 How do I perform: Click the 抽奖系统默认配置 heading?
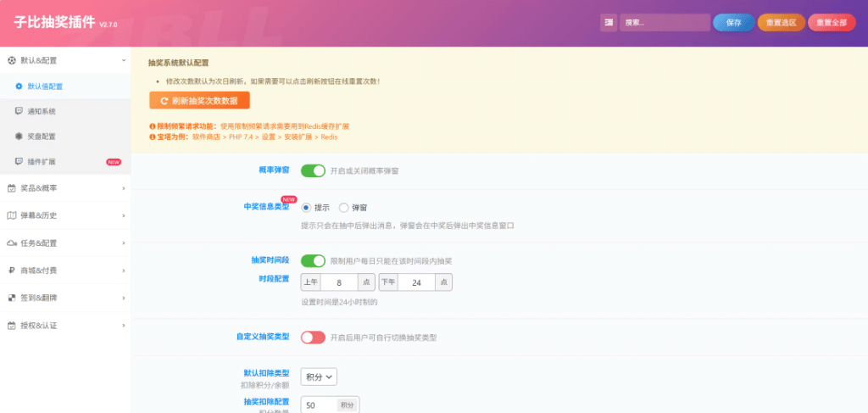pyautogui.click(x=179, y=63)
